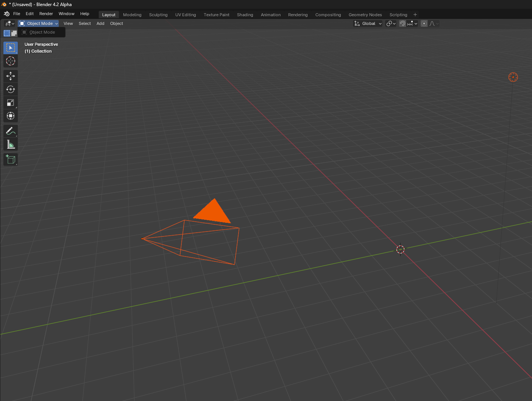Viewport: 532px width, 401px height.
Task: Switch to the Compositing workspace tab
Action: (x=328, y=15)
